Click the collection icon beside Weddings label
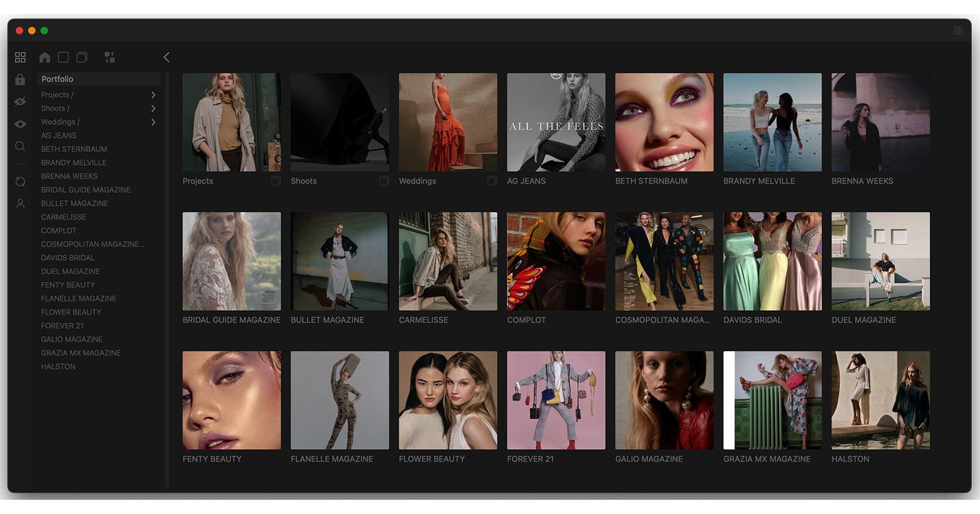The height and width of the screenshot is (514, 980). point(492,181)
